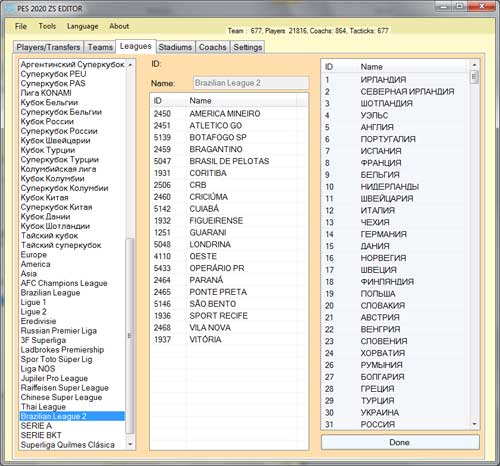Open the File menu
Image resolution: width=500 pixels, height=466 pixels.
click(21, 26)
